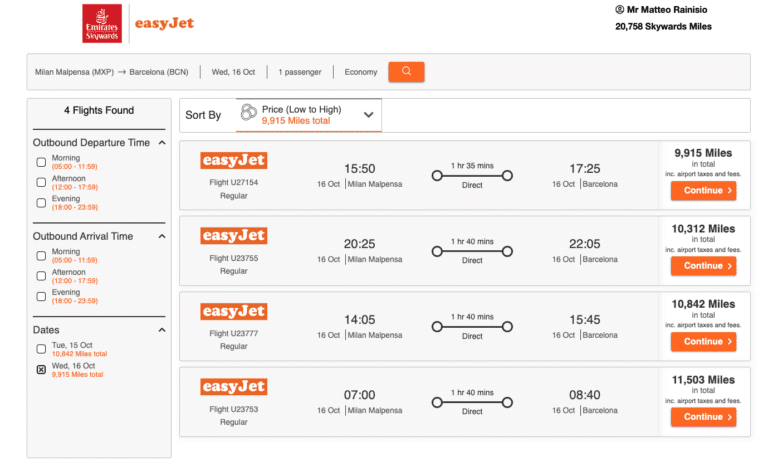Click the 1 passenger field

point(300,72)
